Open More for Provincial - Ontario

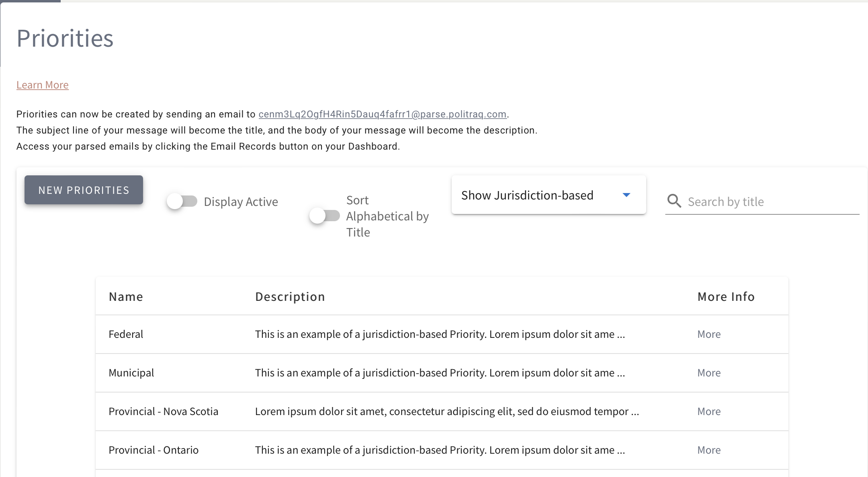(709, 450)
